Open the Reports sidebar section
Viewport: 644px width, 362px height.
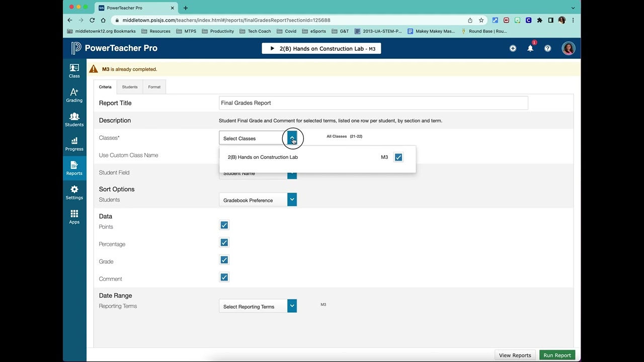74,168
